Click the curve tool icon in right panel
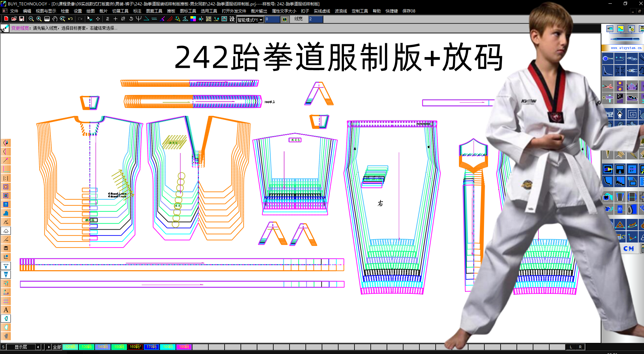Screen dimensions: 644x354 608,71
